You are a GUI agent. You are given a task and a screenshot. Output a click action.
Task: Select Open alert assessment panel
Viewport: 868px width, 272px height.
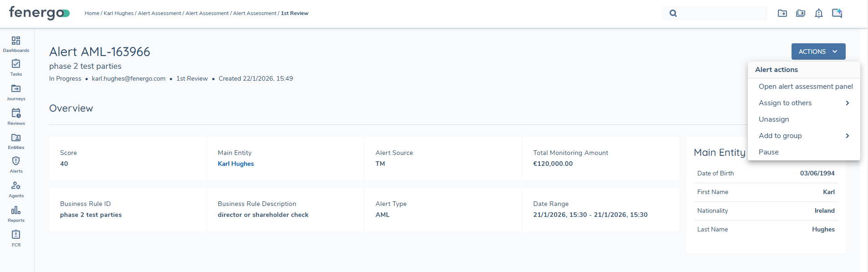(x=805, y=87)
